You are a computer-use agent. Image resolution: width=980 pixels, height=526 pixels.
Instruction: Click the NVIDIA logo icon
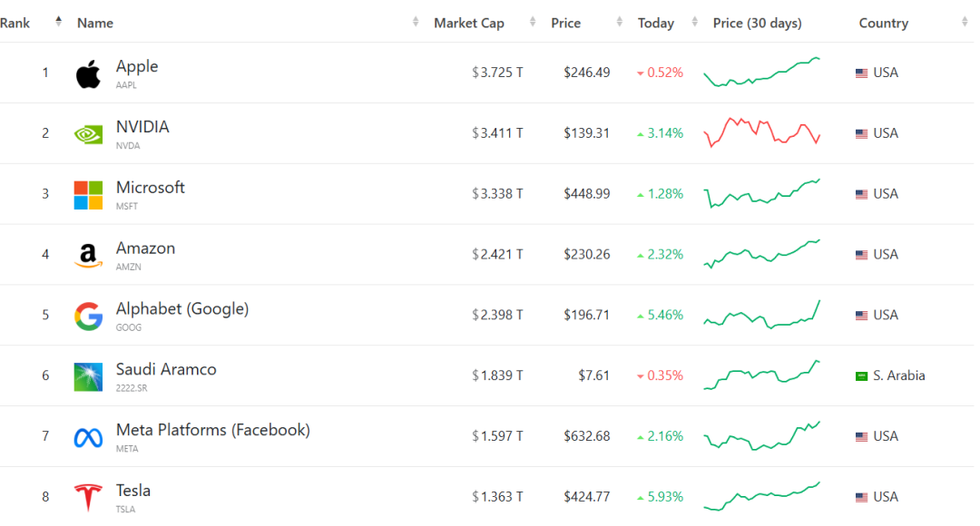pyautogui.click(x=88, y=134)
